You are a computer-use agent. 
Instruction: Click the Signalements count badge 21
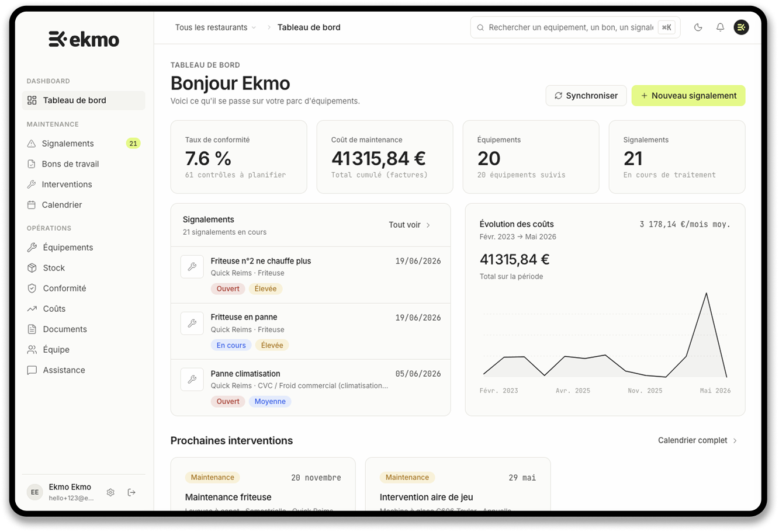(133, 144)
